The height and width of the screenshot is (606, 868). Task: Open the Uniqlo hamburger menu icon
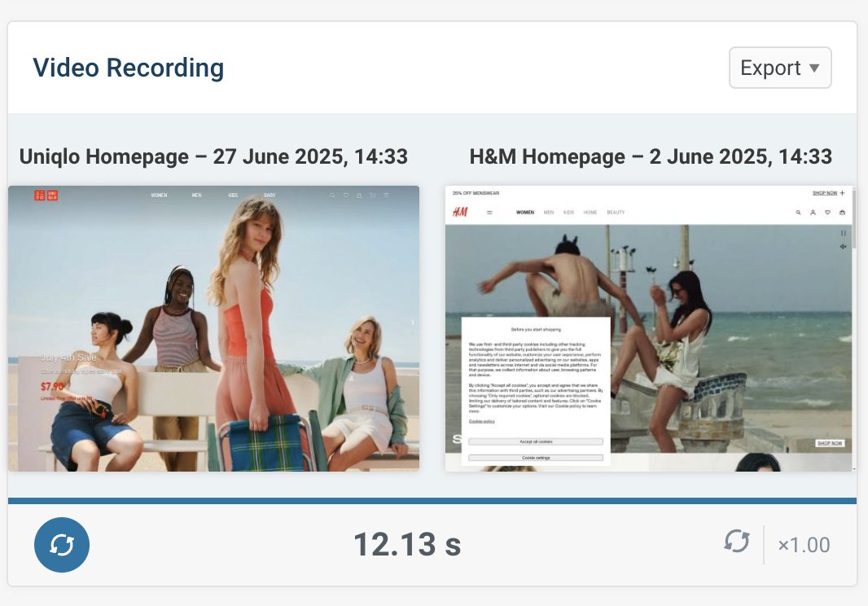coord(387,195)
